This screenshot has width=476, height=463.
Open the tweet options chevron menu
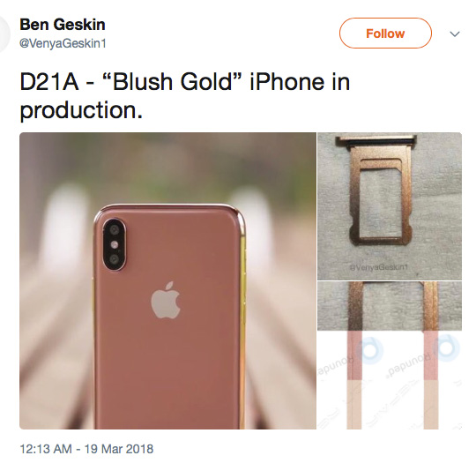point(455,34)
